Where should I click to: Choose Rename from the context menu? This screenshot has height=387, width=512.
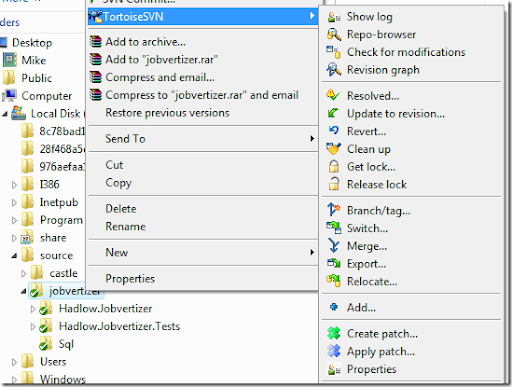pyautogui.click(x=202, y=227)
